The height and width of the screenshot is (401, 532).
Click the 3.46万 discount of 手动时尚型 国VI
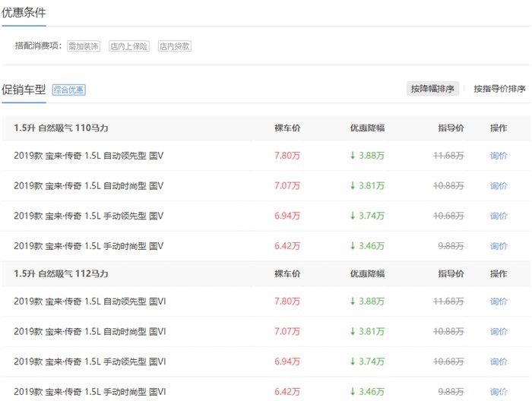[367, 392]
